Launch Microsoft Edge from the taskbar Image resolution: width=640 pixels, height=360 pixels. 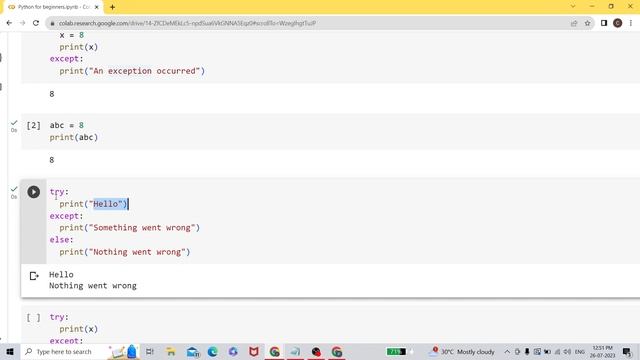213,351
